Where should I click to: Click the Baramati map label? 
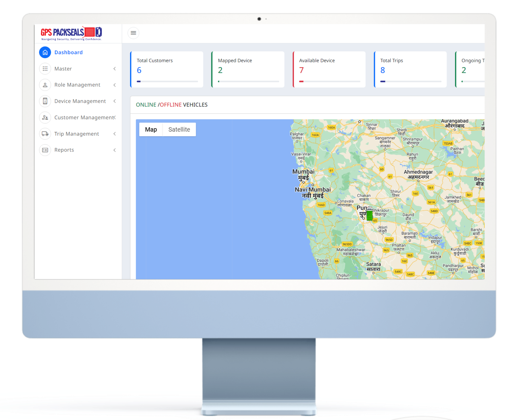[x=410, y=235]
